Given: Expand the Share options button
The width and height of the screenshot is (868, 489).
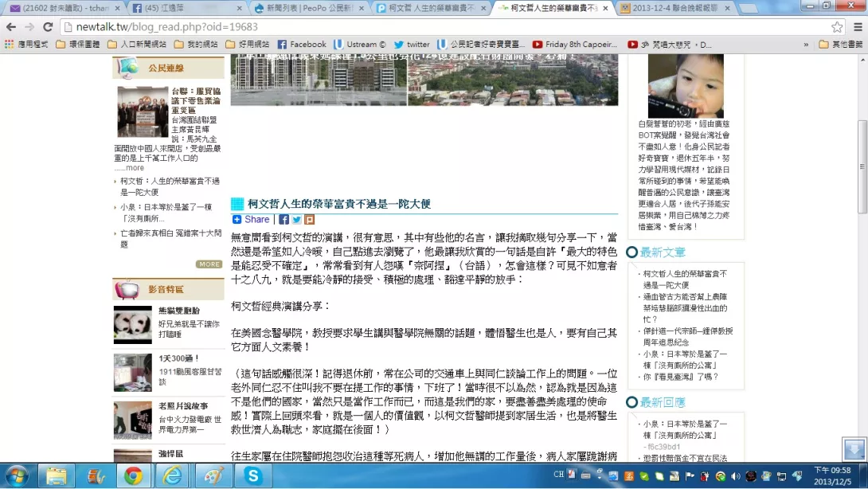Looking at the screenshot, I should click(252, 220).
